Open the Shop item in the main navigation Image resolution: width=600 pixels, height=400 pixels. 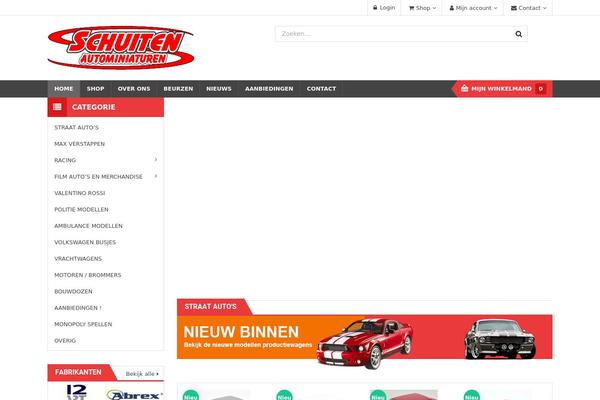(96, 89)
